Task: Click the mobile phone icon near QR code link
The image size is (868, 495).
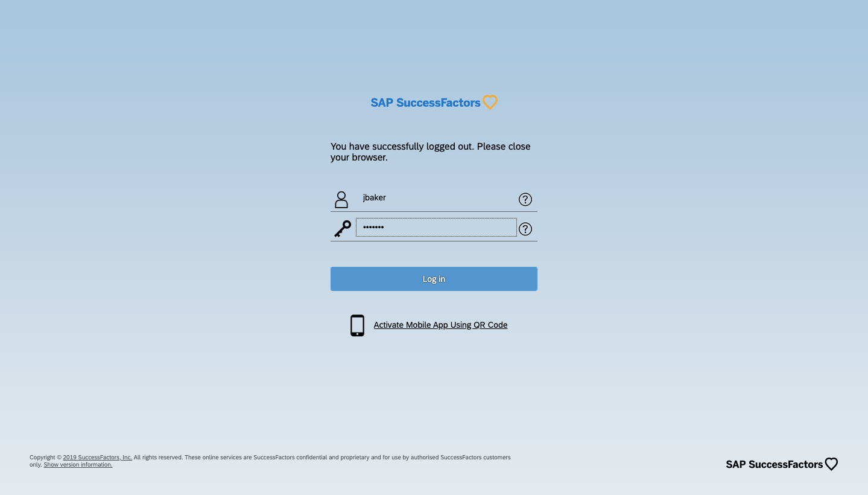Action: click(x=357, y=325)
